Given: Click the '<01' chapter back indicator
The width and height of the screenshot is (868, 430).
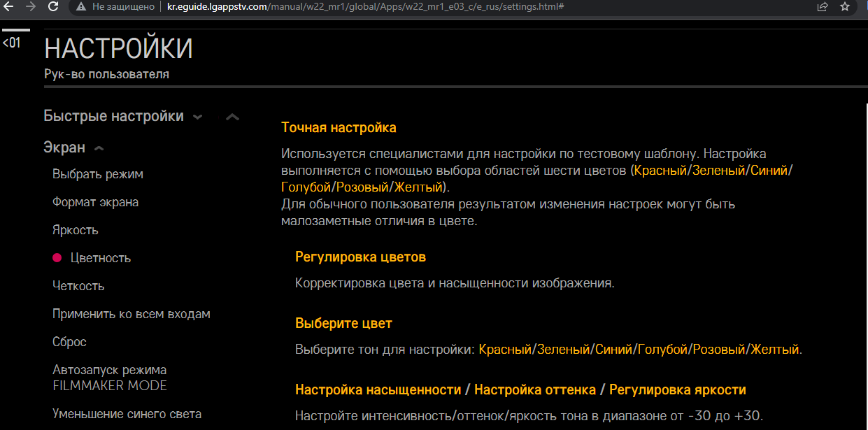Looking at the screenshot, I should [11, 43].
